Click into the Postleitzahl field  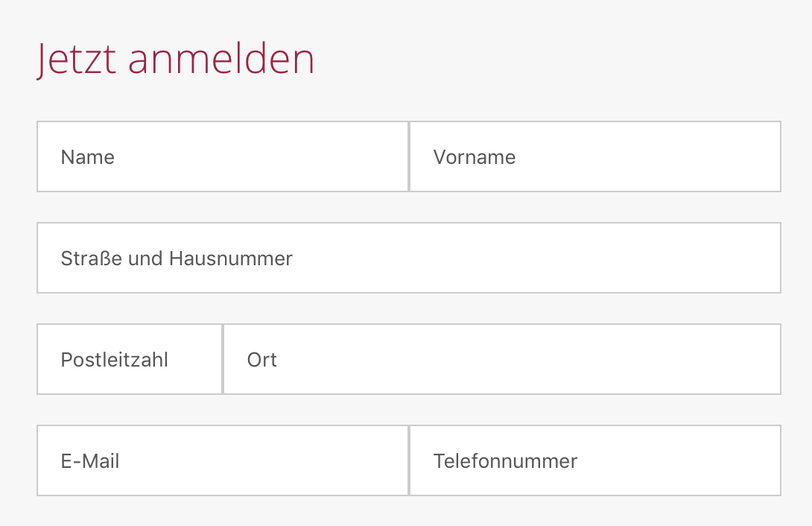click(x=130, y=359)
